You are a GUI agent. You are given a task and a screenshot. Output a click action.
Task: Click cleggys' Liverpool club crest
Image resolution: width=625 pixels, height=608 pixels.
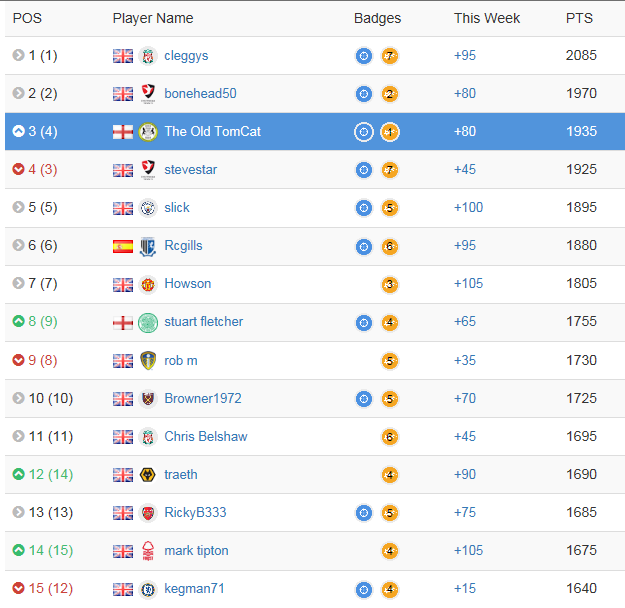(148, 56)
